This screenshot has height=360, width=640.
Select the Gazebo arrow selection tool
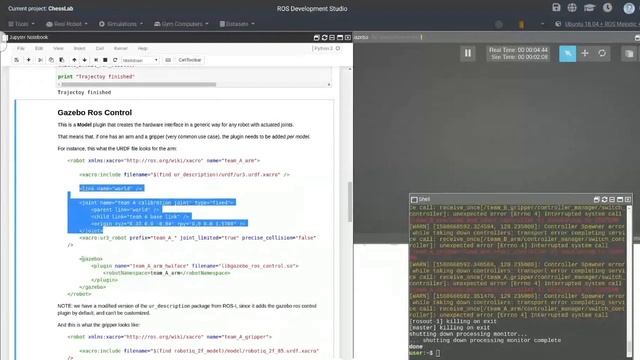567,53
